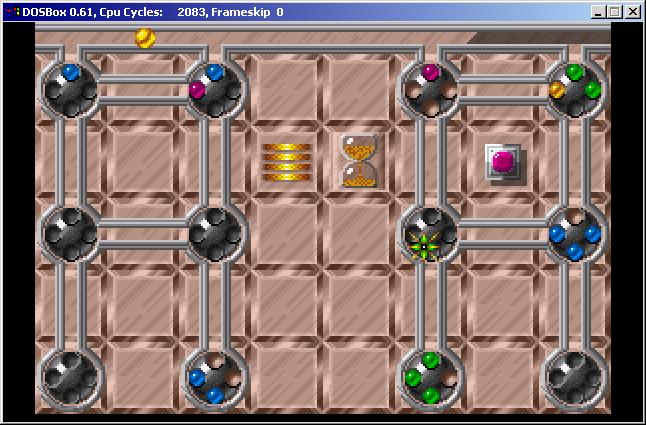Rotate the top-left wheel holding one blue marble
The width and height of the screenshot is (646, 425).
point(70,89)
